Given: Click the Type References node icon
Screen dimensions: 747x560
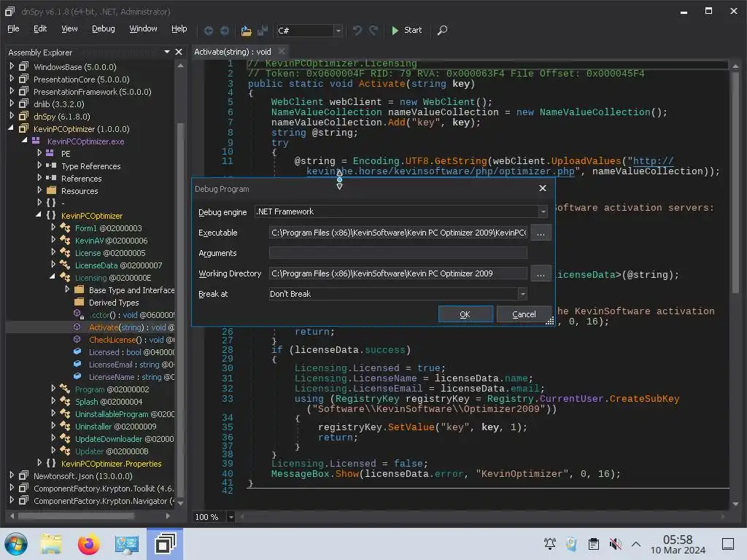Looking at the screenshot, I should (x=50, y=166).
